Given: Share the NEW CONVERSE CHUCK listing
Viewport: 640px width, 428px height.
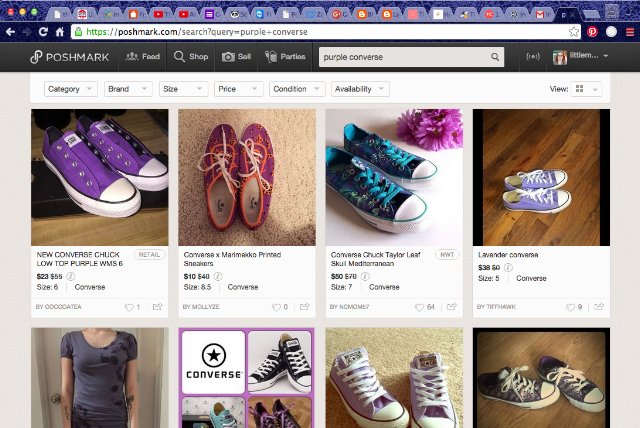Looking at the screenshot, I should tap(158, 306).
